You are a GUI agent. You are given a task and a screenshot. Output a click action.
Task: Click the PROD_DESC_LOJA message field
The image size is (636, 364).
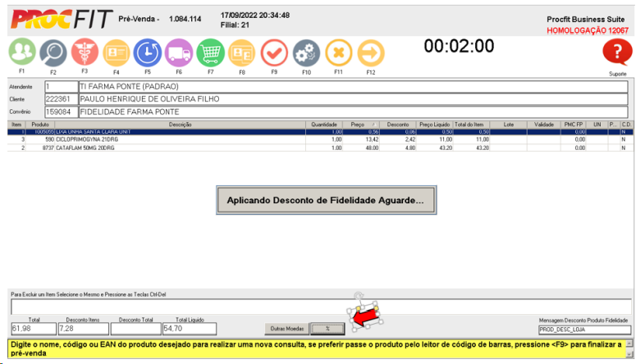(x=584, y=330)
